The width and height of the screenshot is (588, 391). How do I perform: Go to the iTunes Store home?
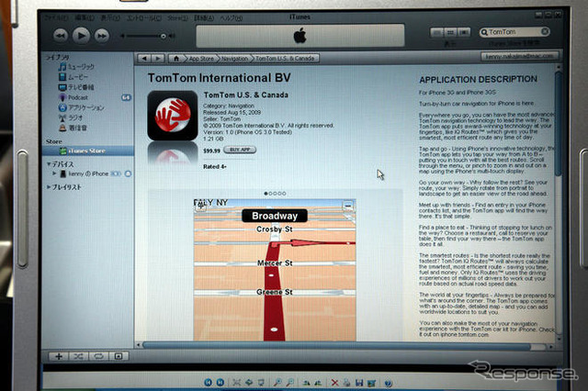click(176, 58)
